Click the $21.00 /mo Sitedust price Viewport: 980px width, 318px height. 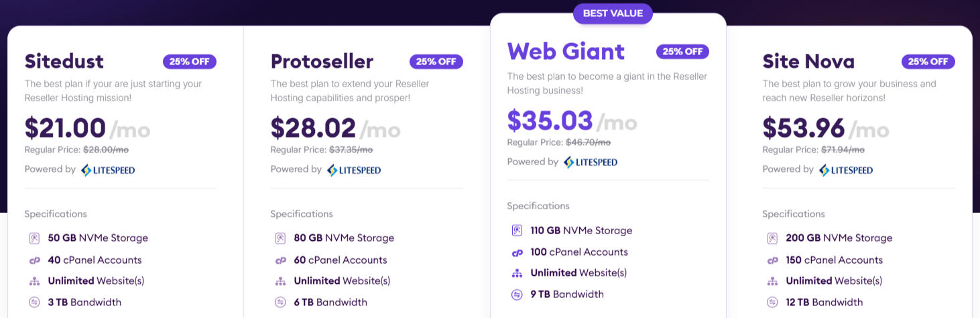click(x=87, y=128)
